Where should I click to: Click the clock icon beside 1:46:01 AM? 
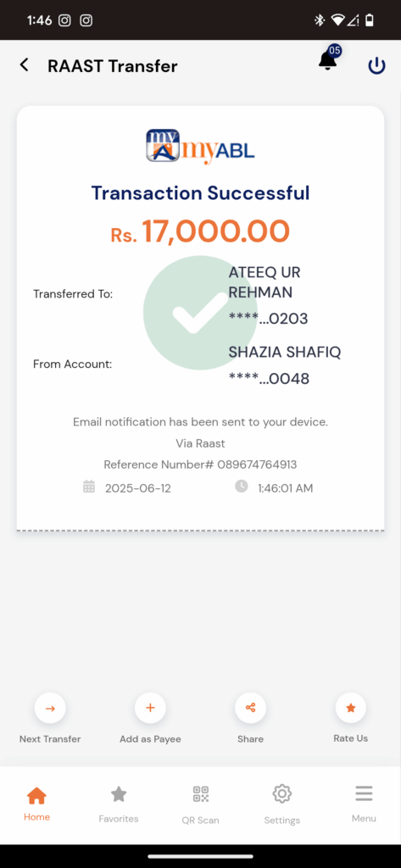[x=242, y=487]
